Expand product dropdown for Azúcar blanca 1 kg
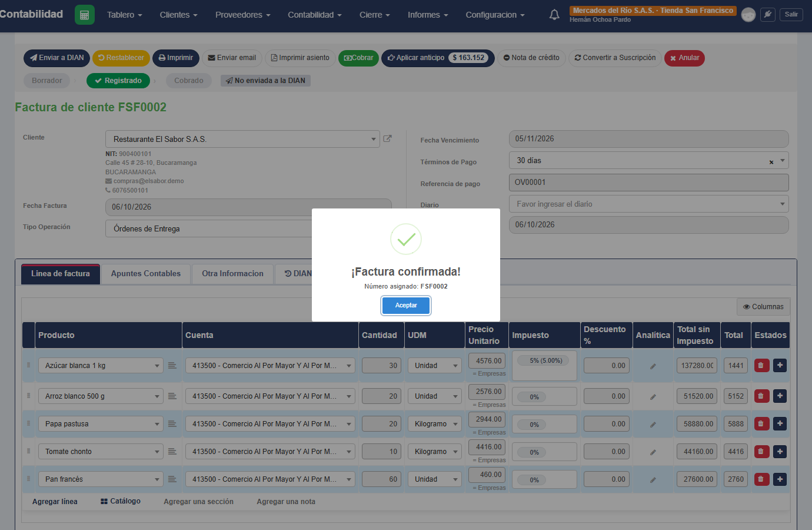Screen dimensions: 812x530 tap(157, 366)
